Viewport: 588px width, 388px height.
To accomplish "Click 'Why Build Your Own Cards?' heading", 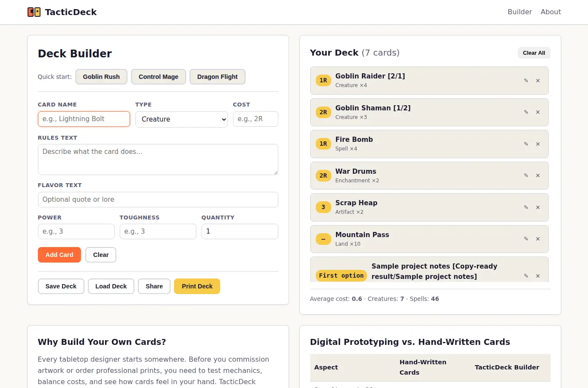I will tap(102, 342).
